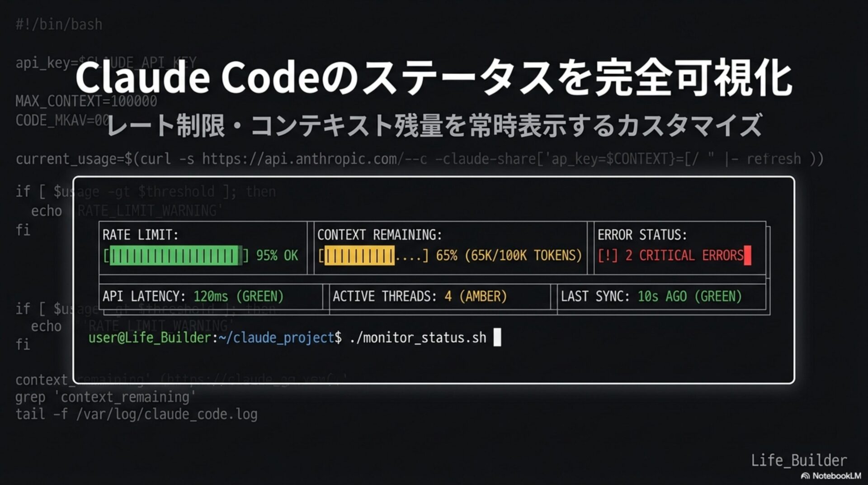Screen dimensions: 868x485
Task: Click the "RATE LIMIT:" label
Action: click(140, 235)
